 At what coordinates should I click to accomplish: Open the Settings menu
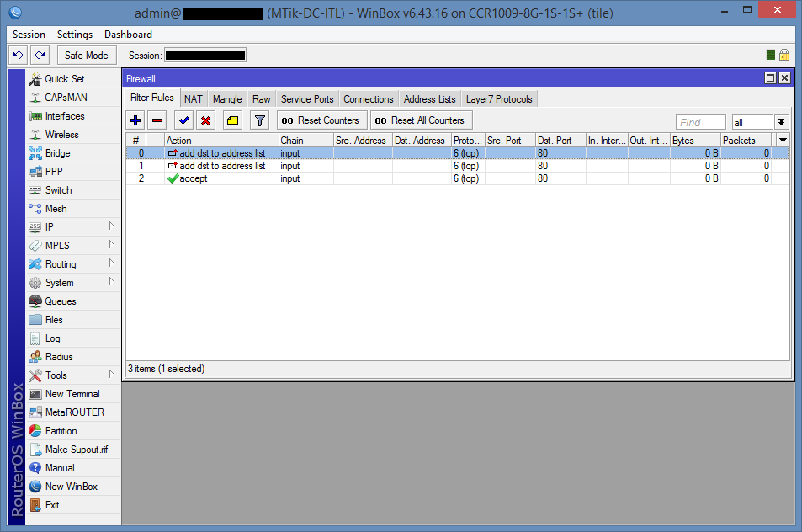tap(75, 35)
